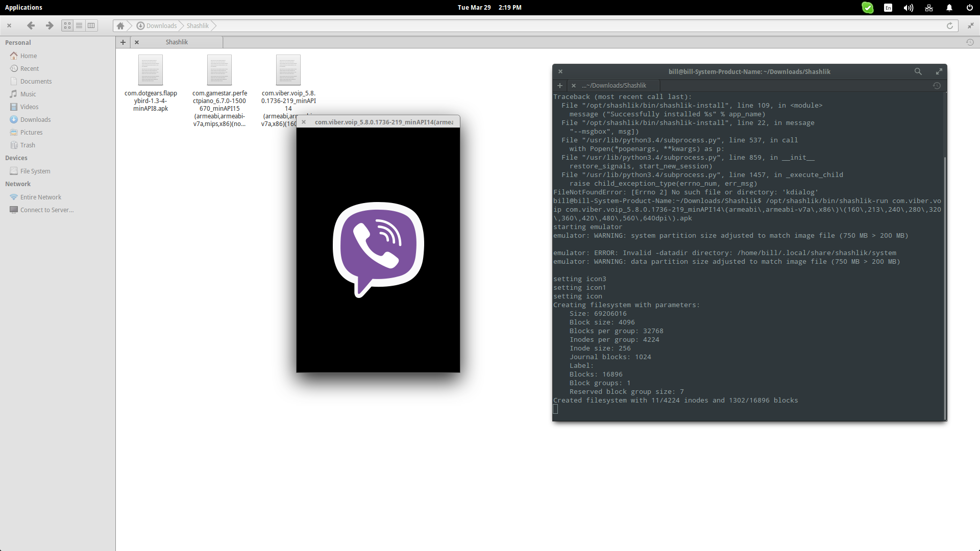Select the Shashlik tab
Viewport: 980px width, 551px height.
tap(177, 42)
